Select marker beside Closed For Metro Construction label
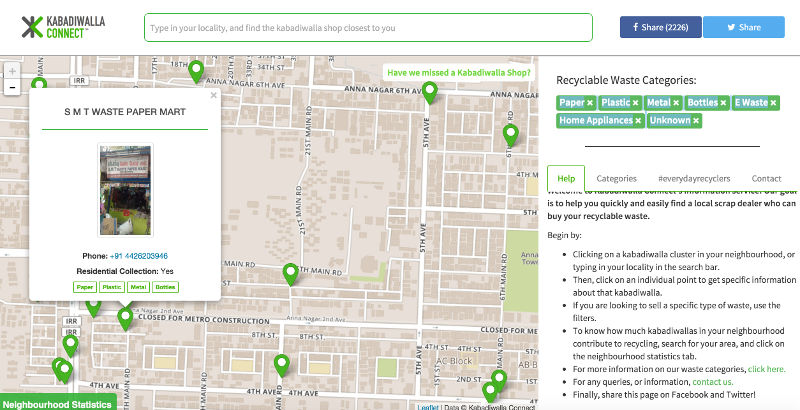The height and width of the screenshot is (410, 800). coord(125,319)
